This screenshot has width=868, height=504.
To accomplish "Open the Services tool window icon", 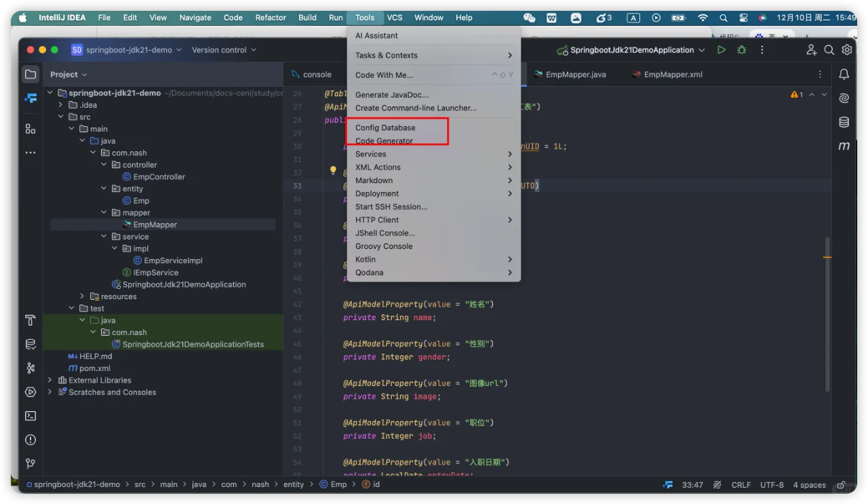I will click(31, 391).
